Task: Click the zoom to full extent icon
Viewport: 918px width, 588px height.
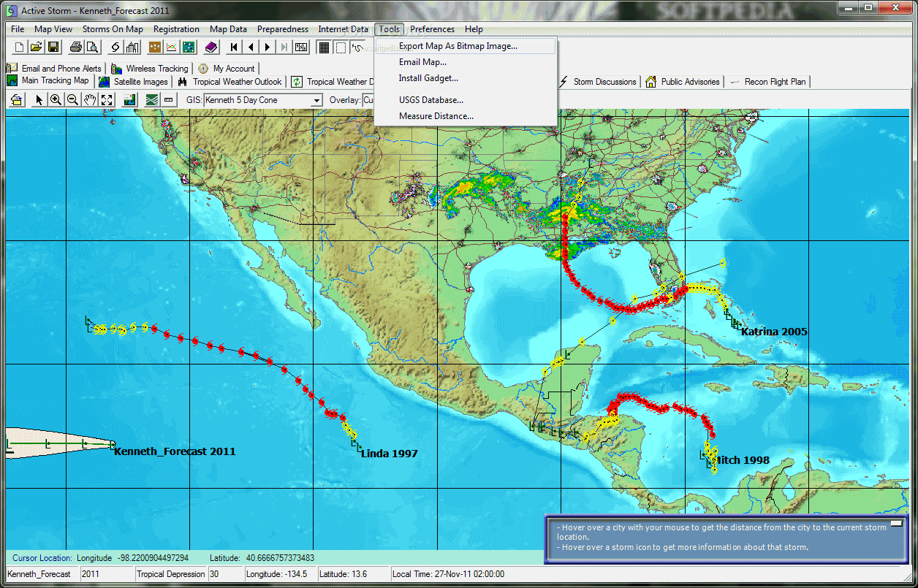Action: [x=107, y=100]
